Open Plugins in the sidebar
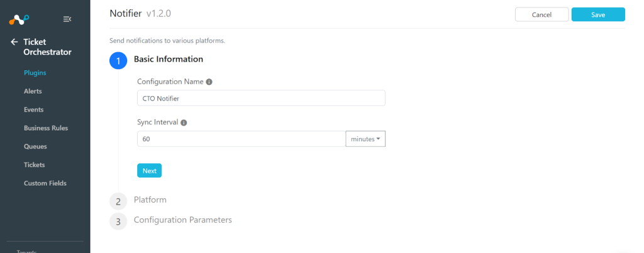 coord(35,73)
